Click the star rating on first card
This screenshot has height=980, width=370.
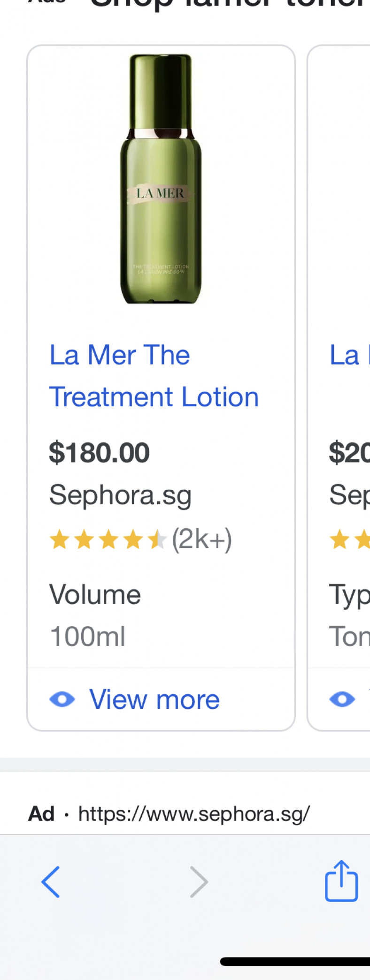(108, 539)
